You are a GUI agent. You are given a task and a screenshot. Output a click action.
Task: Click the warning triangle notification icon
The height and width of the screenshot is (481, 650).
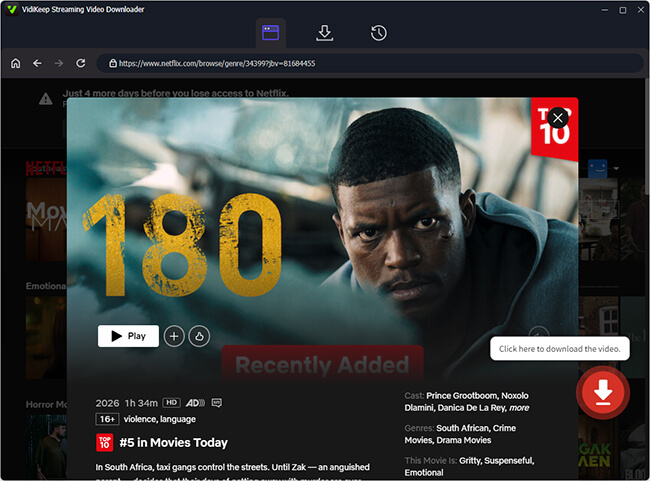click(46, 99)
